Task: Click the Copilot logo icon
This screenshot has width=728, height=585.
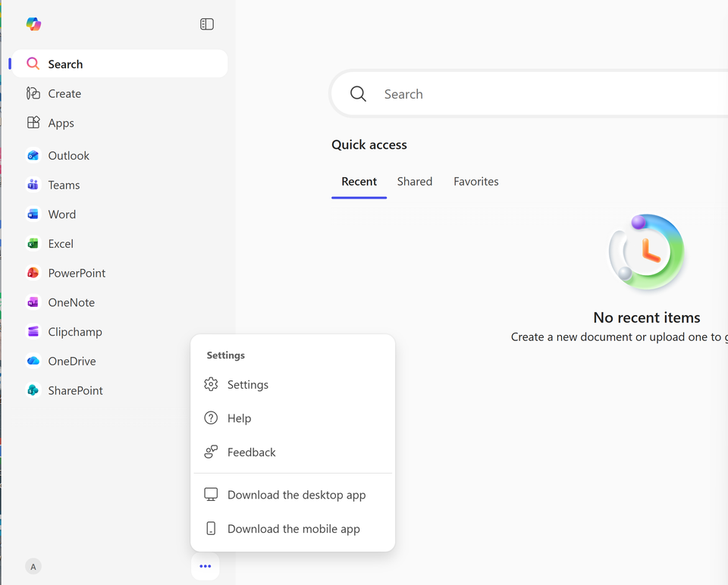Action: coord(33,24)
